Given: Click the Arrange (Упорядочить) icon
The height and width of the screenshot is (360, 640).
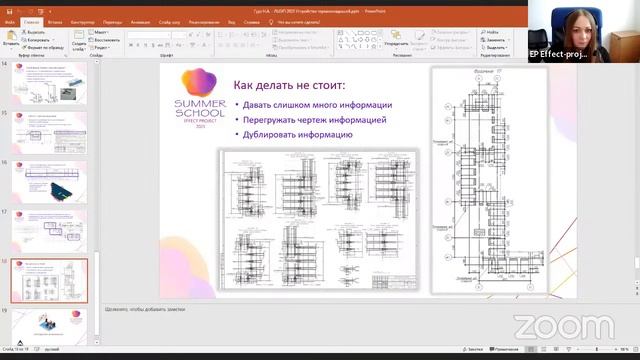Looking at the screenshot, I should pos(396,35).
